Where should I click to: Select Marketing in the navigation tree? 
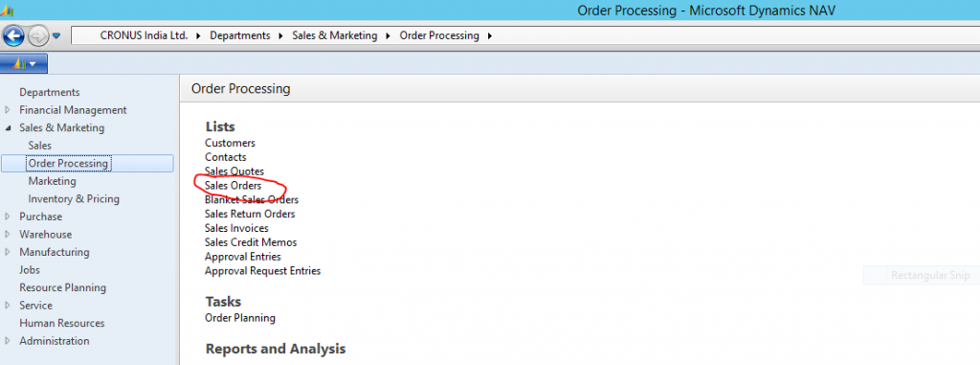click(x=52, y=181)
